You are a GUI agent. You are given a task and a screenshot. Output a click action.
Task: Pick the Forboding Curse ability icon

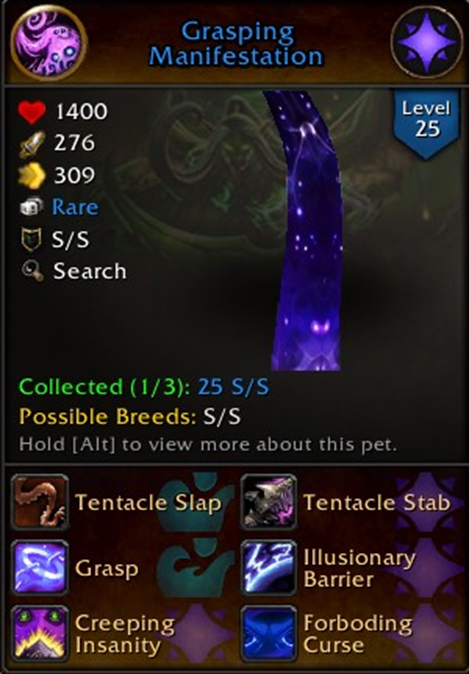pyautogui.click(x=269, y=633)
